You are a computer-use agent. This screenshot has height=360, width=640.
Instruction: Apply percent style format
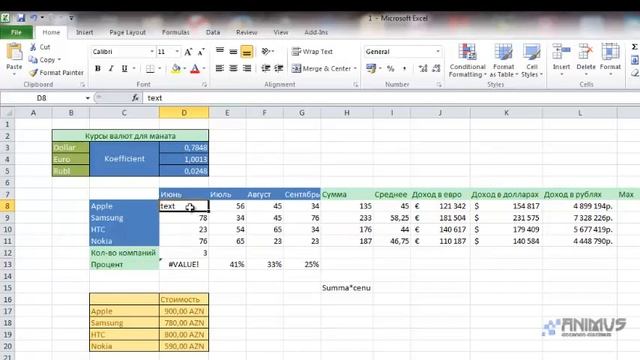(391, 69)
